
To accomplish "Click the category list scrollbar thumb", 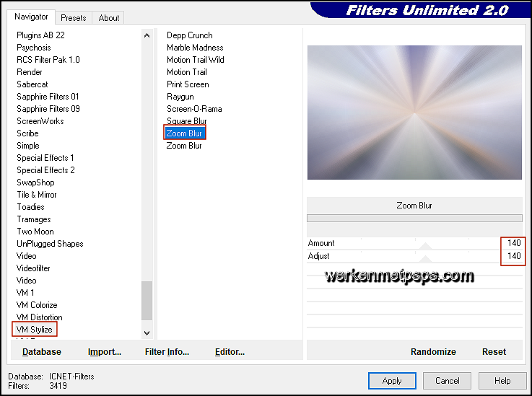I will click(x=147, y=301).
